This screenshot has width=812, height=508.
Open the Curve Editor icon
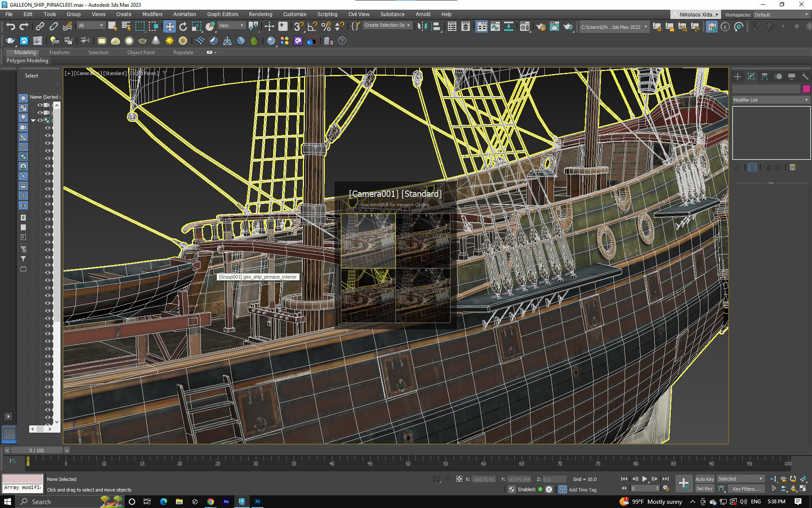click(495, 27)
